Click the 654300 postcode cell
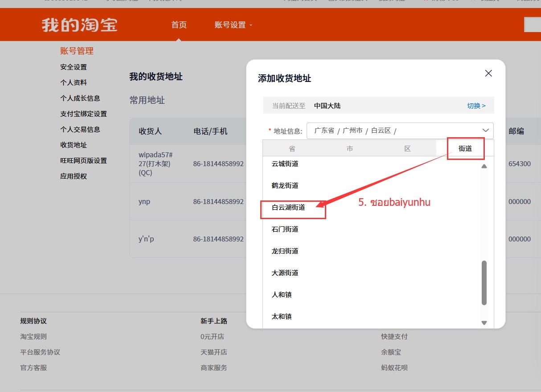This screenshot has width=541, height=392. (520, 164)
